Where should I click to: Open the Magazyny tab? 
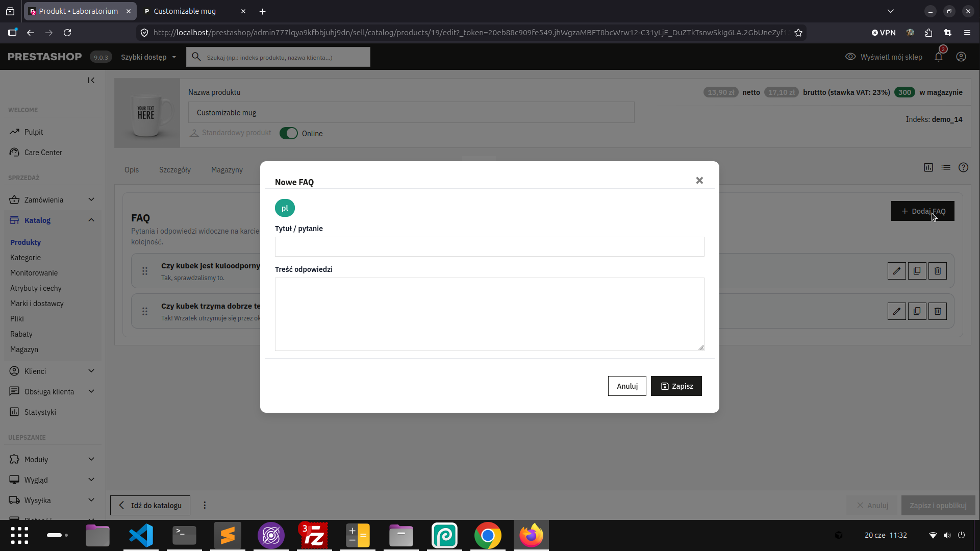click(227, 170)
